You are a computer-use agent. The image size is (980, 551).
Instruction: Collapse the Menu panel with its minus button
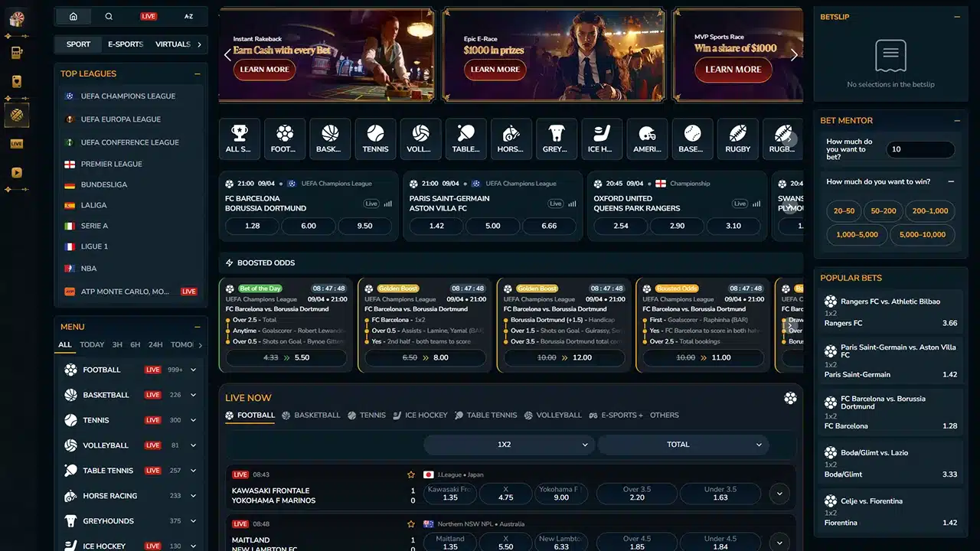197,327
